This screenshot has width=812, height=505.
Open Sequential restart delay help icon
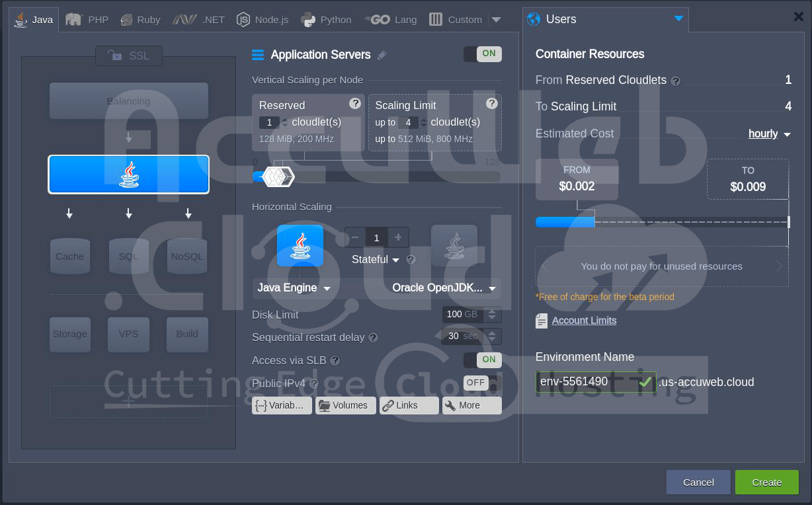pyautogui.click(x=374, y=338)
